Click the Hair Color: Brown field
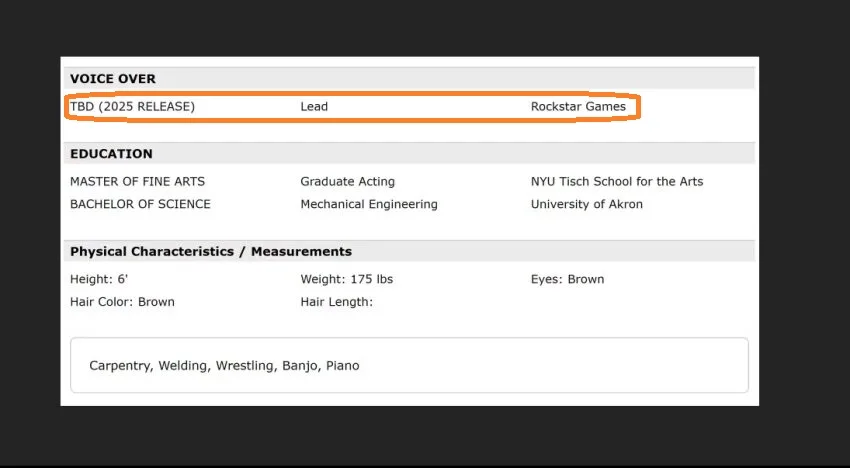This screenshot has width=850, height=468. (122, 302)
